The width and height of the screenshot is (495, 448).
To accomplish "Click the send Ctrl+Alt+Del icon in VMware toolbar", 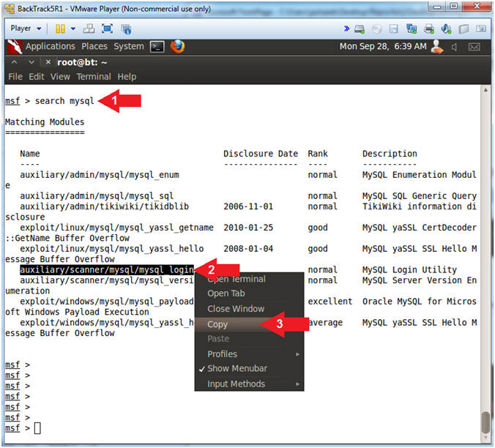I will (89, 29).
